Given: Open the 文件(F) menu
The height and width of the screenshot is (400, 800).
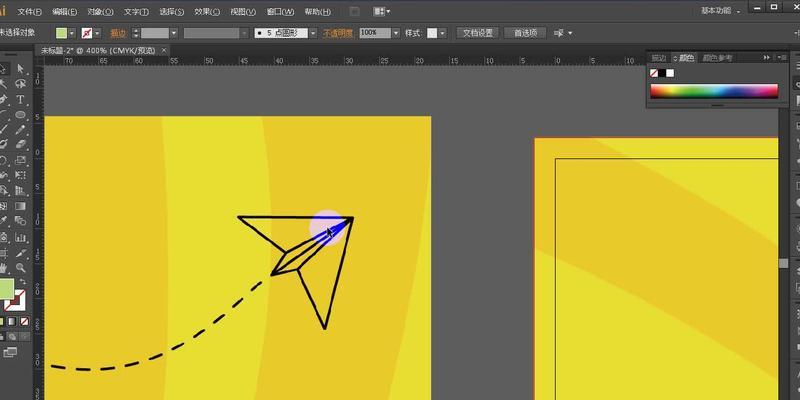Looking at the screenshot, I should (29, 11).
